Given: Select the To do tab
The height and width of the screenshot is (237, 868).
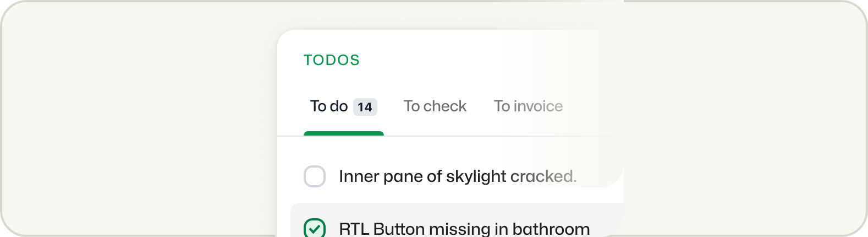Looking at the screenshot, I should click(329, 106).
